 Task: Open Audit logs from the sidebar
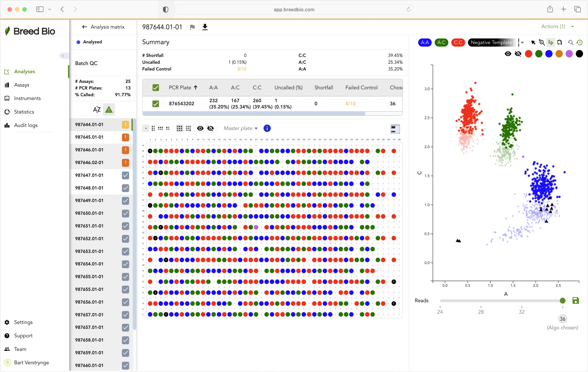[26, 125]
